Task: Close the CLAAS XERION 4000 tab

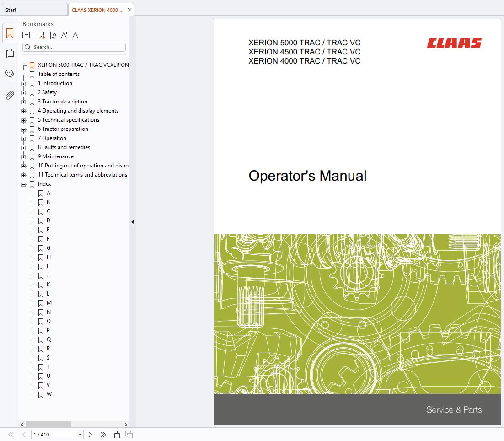Action: pyautogui.click(x=130, y=10)
